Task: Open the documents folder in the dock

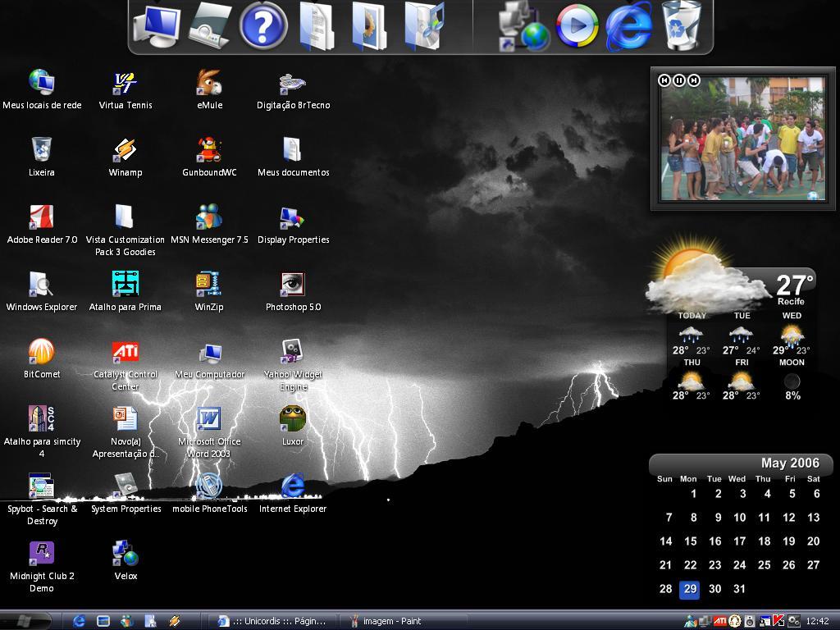Action: [317, 25]
